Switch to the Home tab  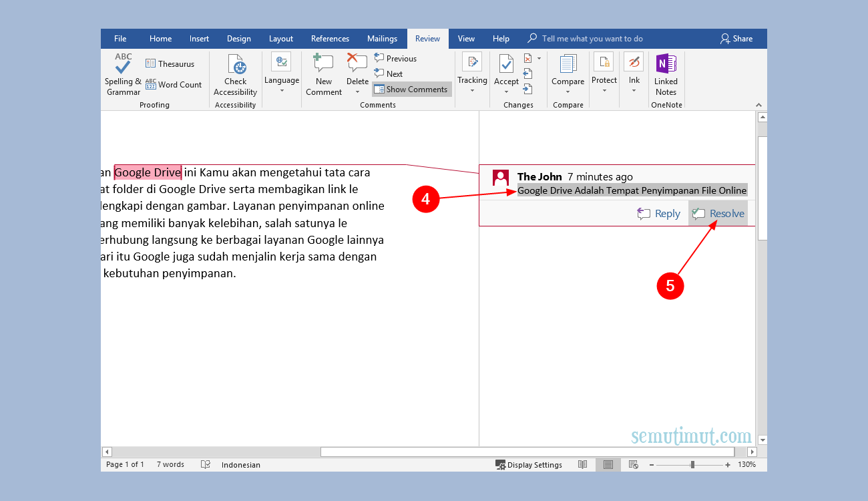click(x=160, y=39)
